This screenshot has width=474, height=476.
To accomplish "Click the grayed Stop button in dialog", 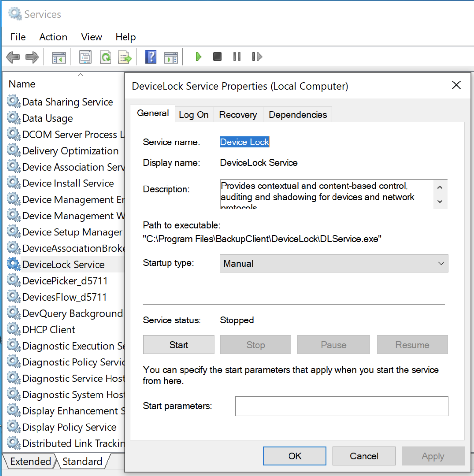I will (x=256, y=345).
